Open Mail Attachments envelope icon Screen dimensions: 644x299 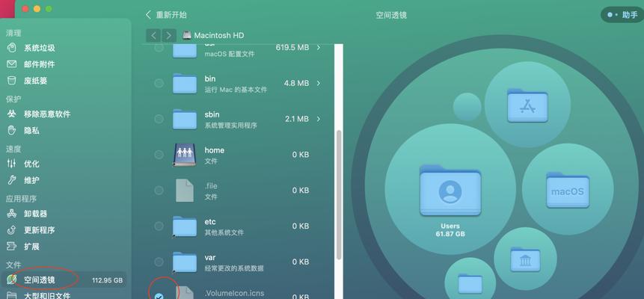(11, 64)
